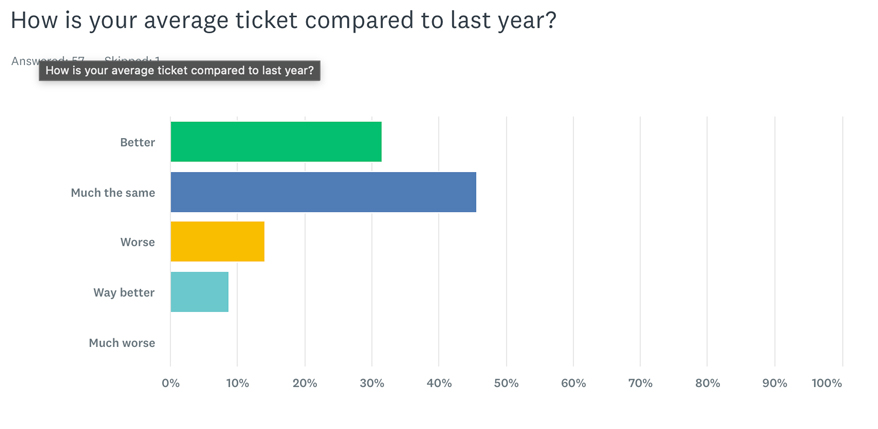
Task: Click the 40% axis tick label
Action: (439, 383)
